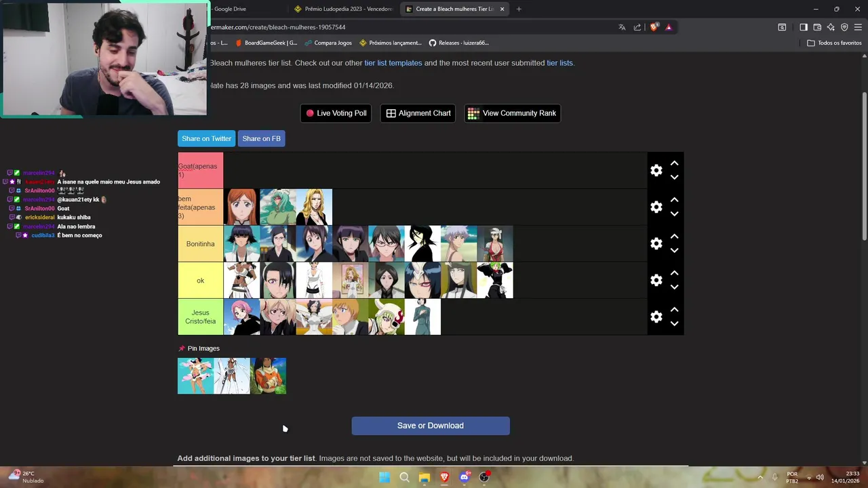Screen dimensions: 868x488
Task: Move Jesus Cristo/feia row down
Action: click(674, 324)
